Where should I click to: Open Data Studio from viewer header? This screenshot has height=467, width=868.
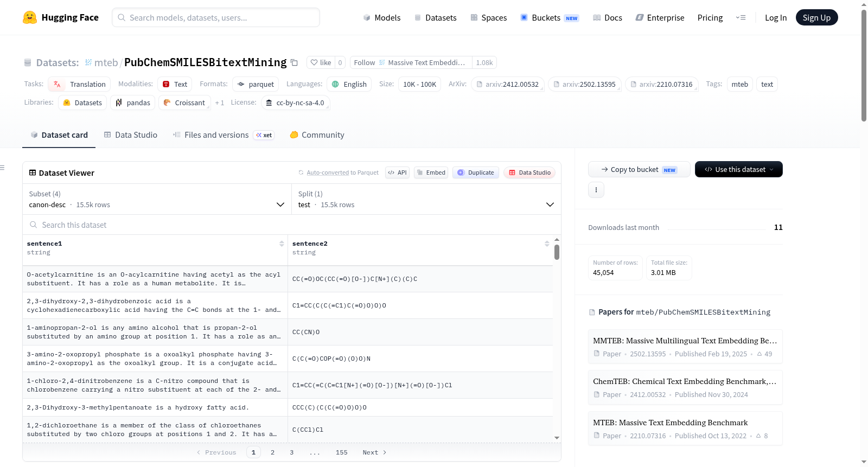529,172
